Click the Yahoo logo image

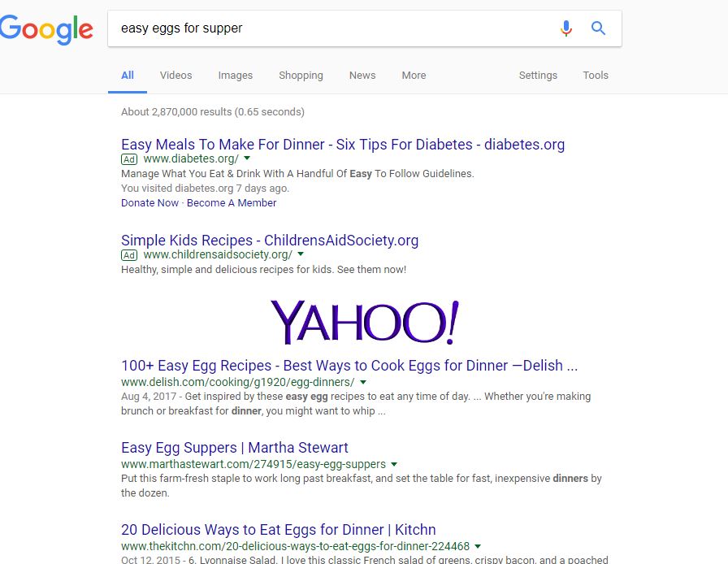pyautogui.click(x=365, y=322)
